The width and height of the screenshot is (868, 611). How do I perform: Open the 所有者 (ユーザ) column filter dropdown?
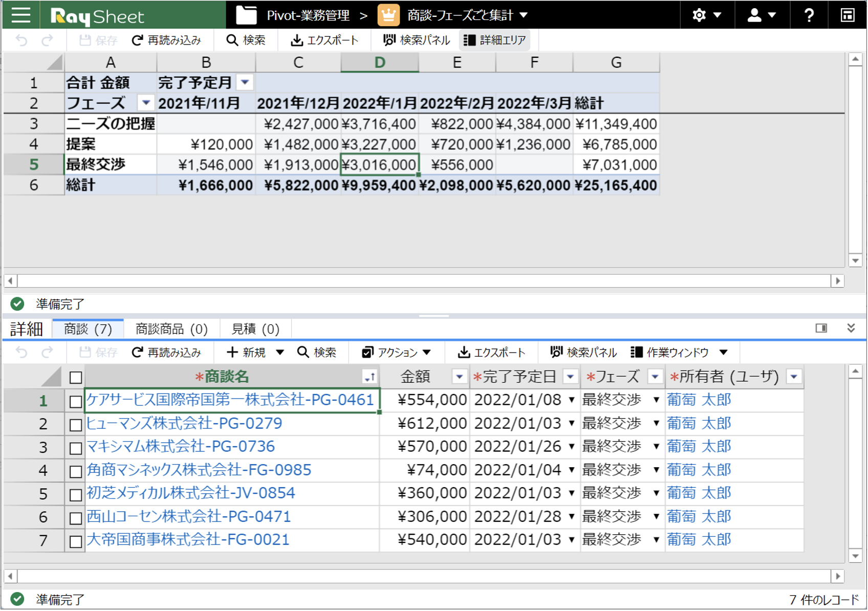pos(794,377)
